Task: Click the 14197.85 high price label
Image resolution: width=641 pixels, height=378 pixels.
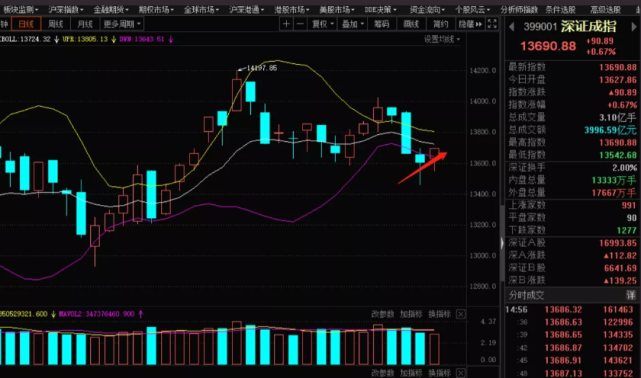Action: (x=262, y=68)
